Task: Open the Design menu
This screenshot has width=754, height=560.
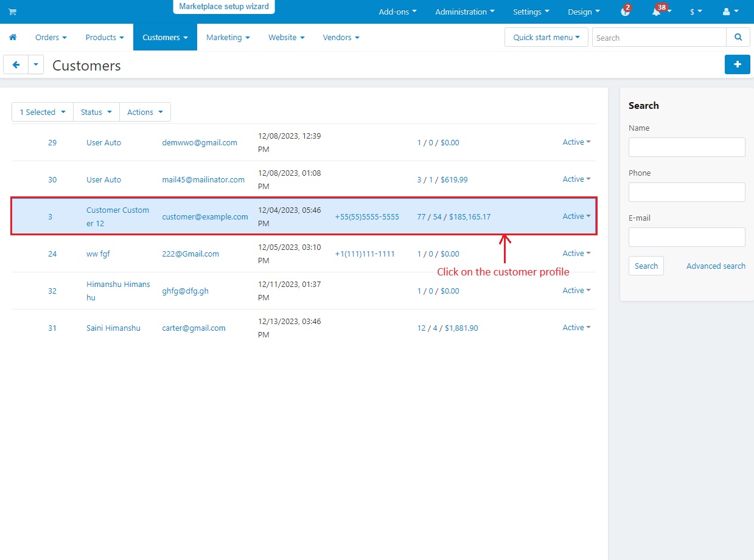Action: coord(584,12)
